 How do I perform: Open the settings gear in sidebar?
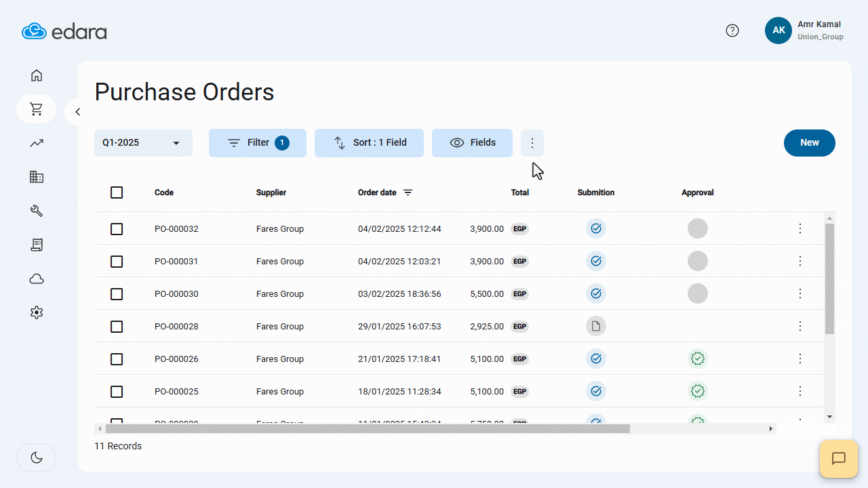coord(37,312)
